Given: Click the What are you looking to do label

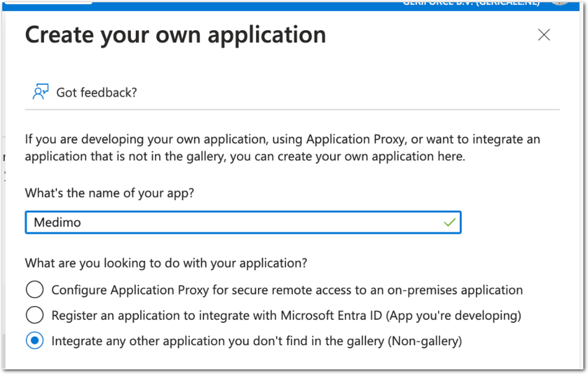Looking at the screenshot, I should pos(166,263).
